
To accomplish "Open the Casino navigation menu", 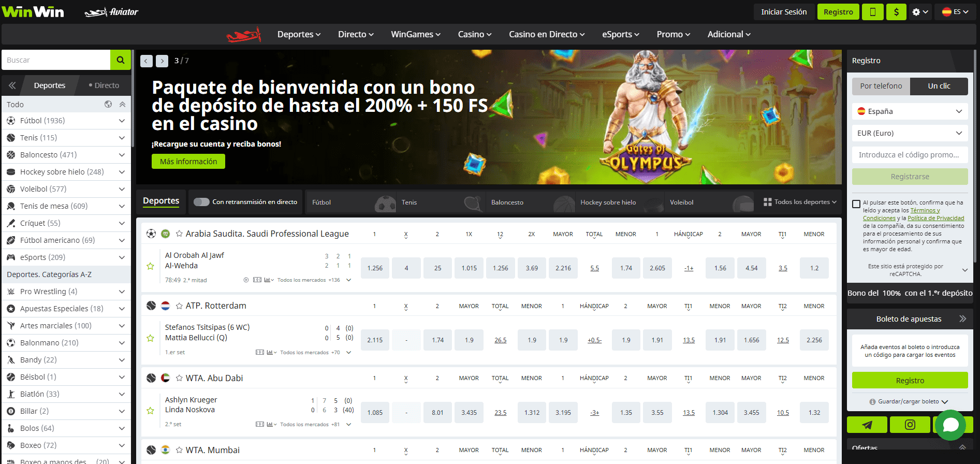I will [x=475, y=34].
